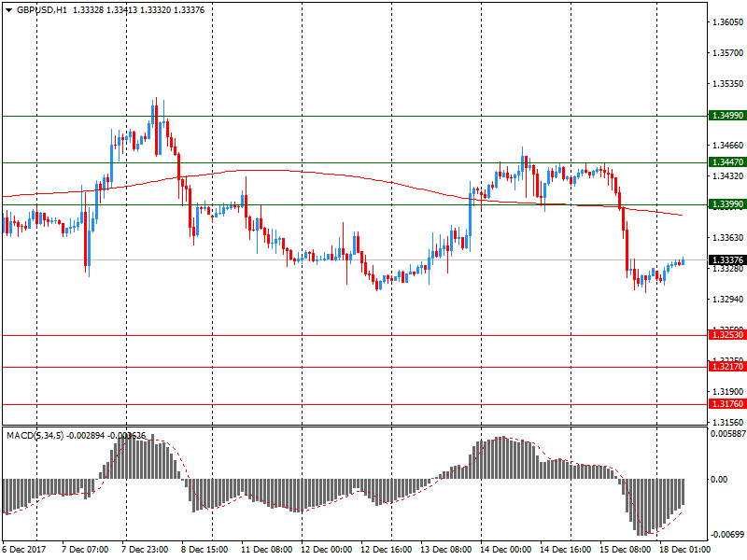Click the price scale value 1.35700
Image resolution: width=747 pixels, height=560 pixels.
pos(727,53)
